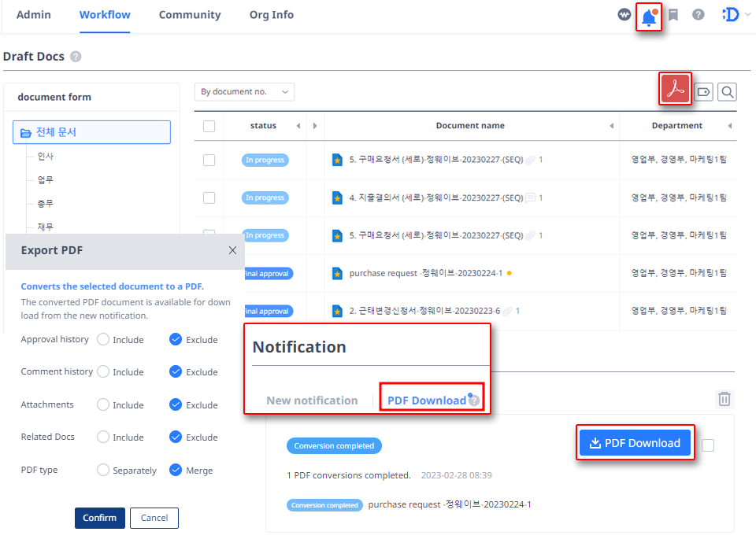
Task: Open the 'By document no.' dropdown
Action: pyautogui.click(x=244, y=91)
